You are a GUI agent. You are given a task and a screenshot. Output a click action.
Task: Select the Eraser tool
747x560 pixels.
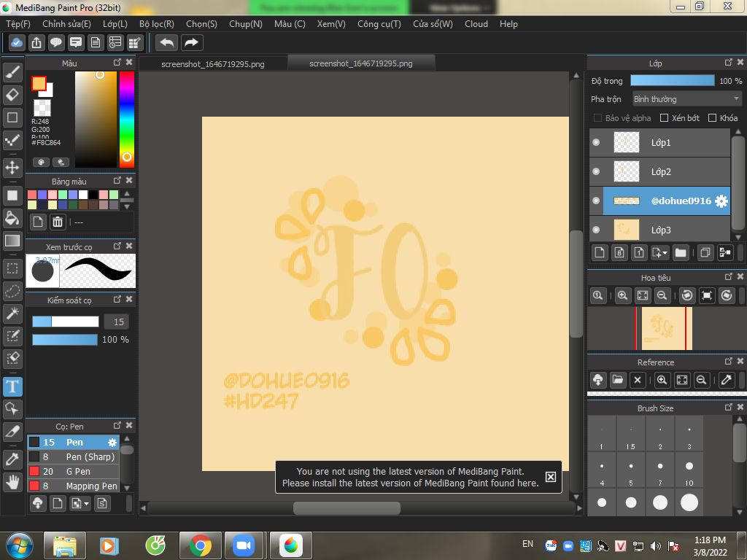(12, 95)
